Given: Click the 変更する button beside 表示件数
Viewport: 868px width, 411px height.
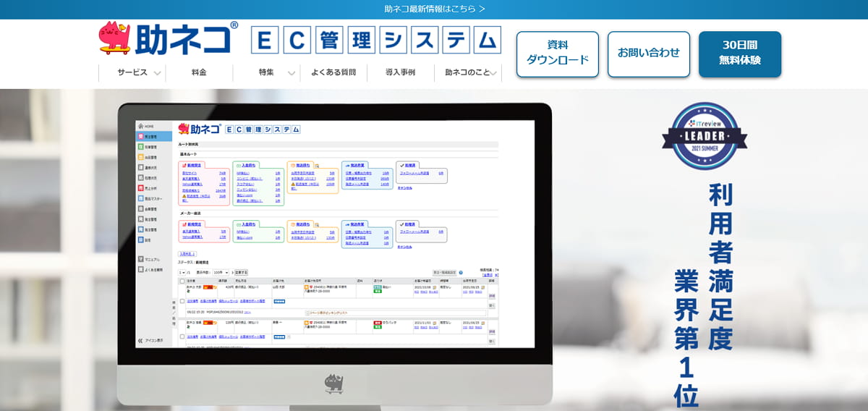Looking at the screenshot, I should (x=241, y=272).
